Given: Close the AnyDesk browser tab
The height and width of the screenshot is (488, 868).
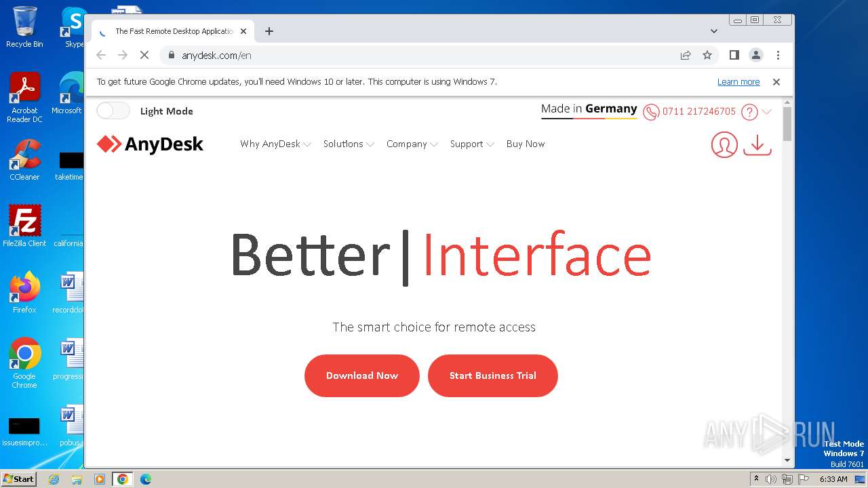Looking at the screenshot, I should pos(244,31).
